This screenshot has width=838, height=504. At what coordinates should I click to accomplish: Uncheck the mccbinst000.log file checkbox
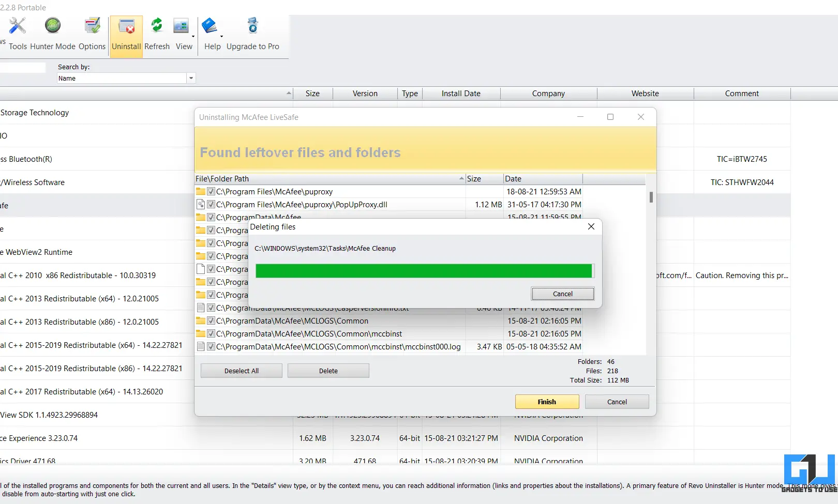click(211, 347)
